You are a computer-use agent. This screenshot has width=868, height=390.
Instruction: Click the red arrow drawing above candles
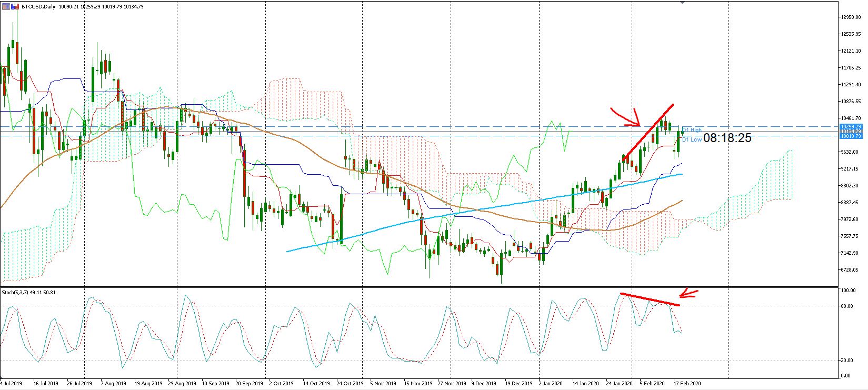pyautogui.click(x=625, y=117)
